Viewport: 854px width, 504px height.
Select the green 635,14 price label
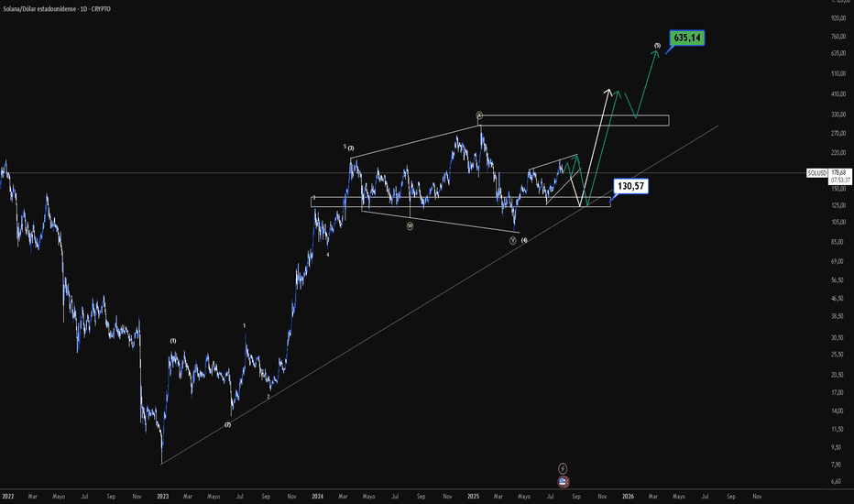click(687, 38)
